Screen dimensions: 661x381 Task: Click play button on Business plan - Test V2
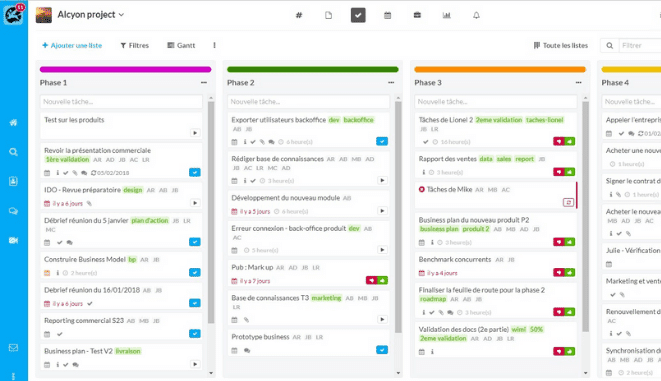pyautogui.click(x=195, y=364)
